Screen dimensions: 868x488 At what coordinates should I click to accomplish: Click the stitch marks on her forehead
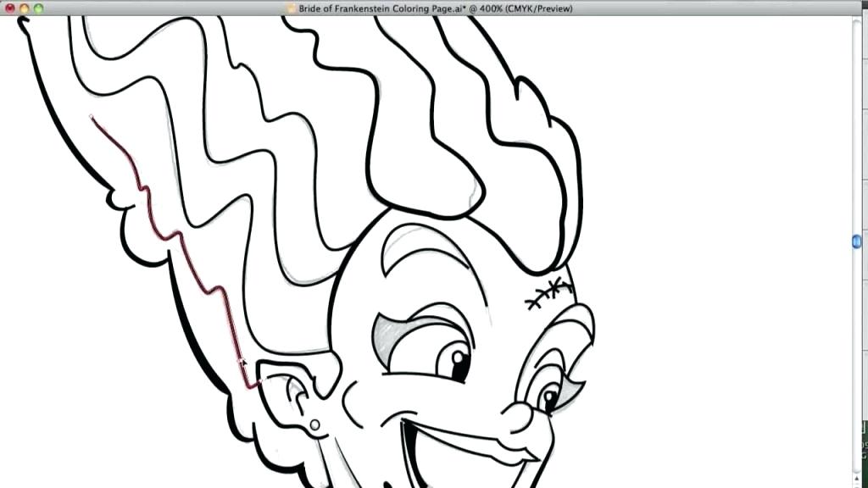(x=549, y=292)
